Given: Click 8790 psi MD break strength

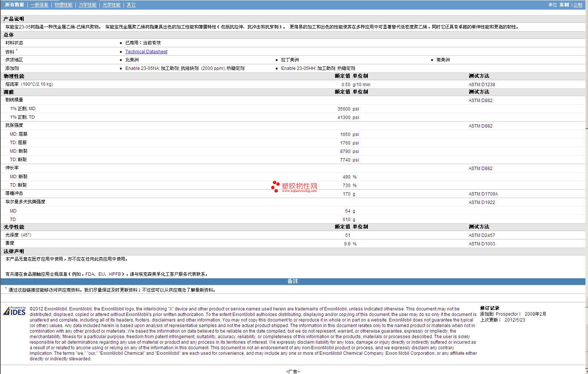Looking at the screenshot, I should tap(349, 152).
